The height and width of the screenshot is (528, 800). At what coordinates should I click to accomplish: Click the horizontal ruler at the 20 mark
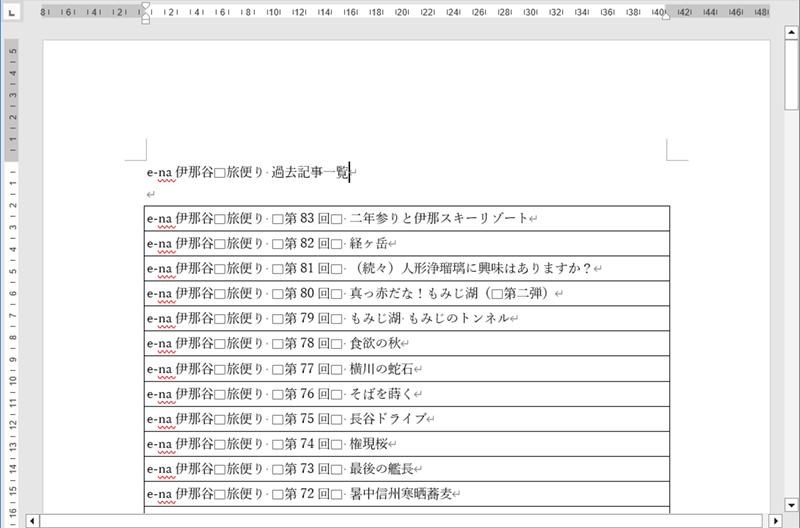tap(401, 12)
